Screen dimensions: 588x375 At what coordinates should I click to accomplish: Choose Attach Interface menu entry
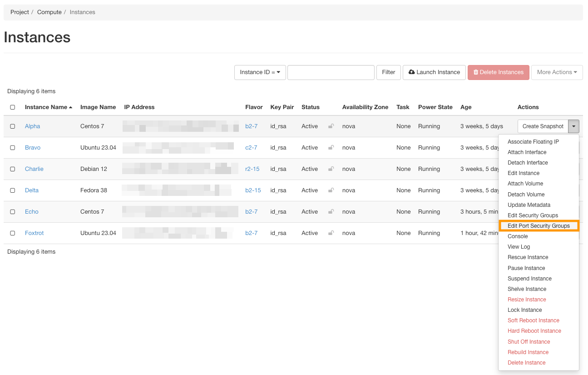pyautogui.click(x=527, y=152)
